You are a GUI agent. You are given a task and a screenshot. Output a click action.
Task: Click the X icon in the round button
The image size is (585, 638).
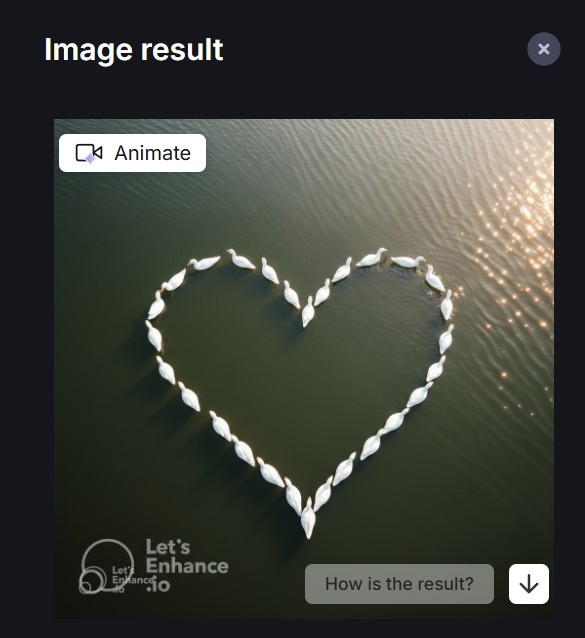[x=544, y=49]
